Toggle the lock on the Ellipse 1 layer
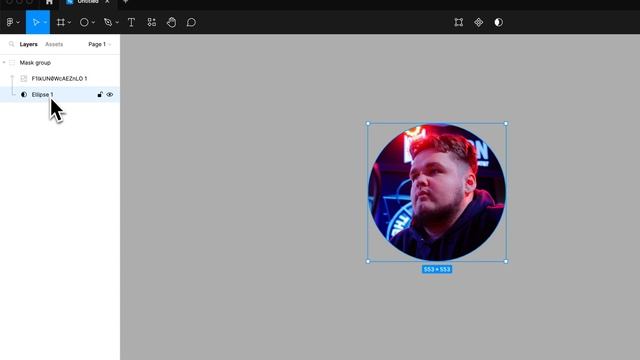Screen dimensions: 640x360 click(100, 94)
